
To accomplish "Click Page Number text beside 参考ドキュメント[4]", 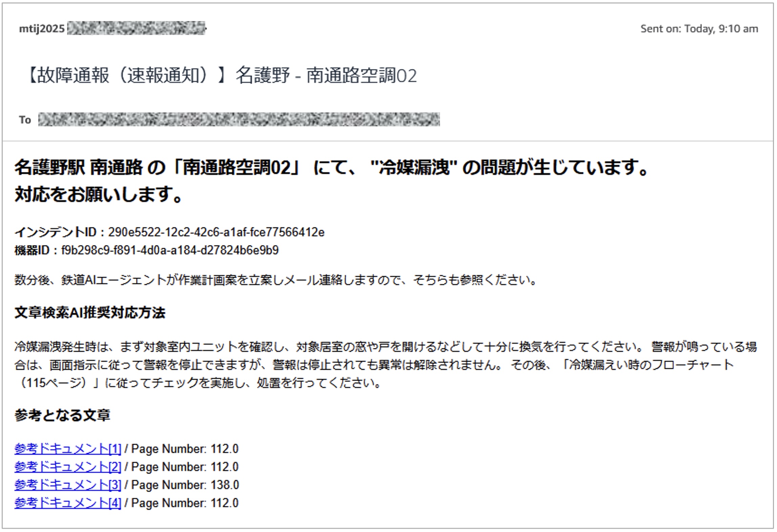I will coord(185,503).
